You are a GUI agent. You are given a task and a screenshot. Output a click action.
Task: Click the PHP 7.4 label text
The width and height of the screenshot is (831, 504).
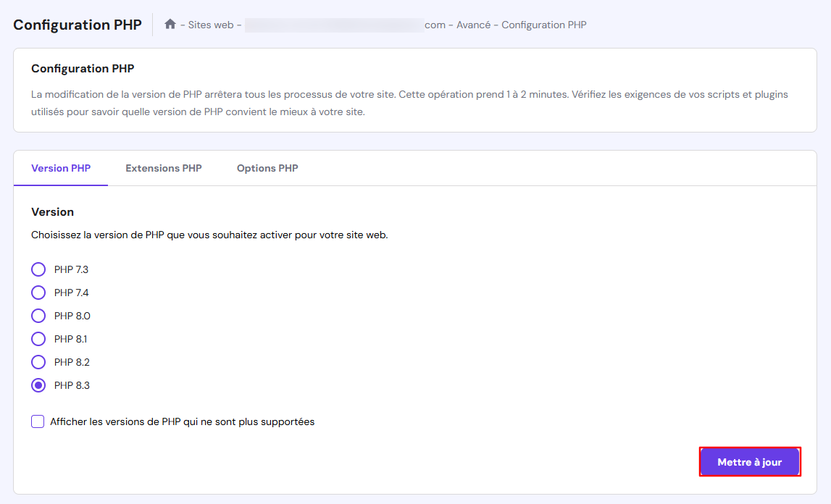(x=70, y=293)
